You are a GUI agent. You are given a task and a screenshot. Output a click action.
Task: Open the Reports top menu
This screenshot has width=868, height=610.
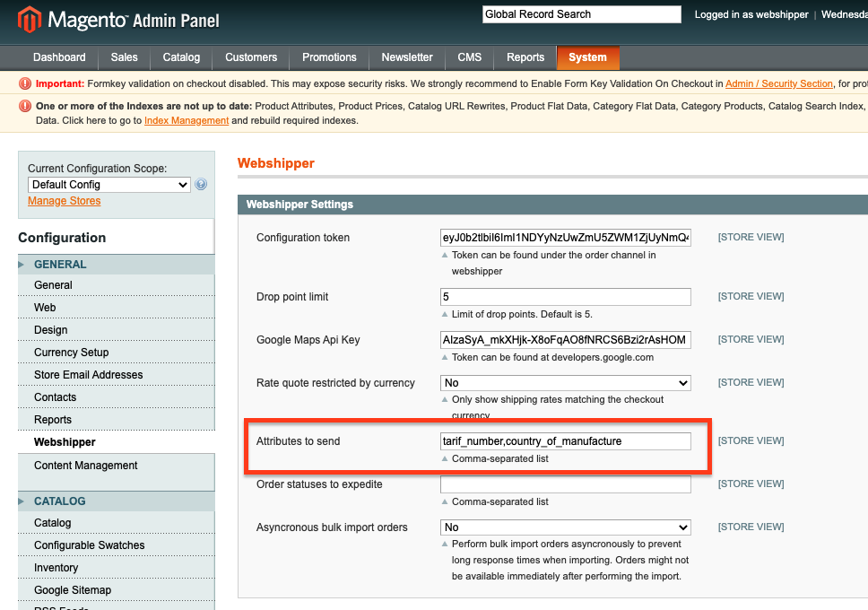[525, 57]
